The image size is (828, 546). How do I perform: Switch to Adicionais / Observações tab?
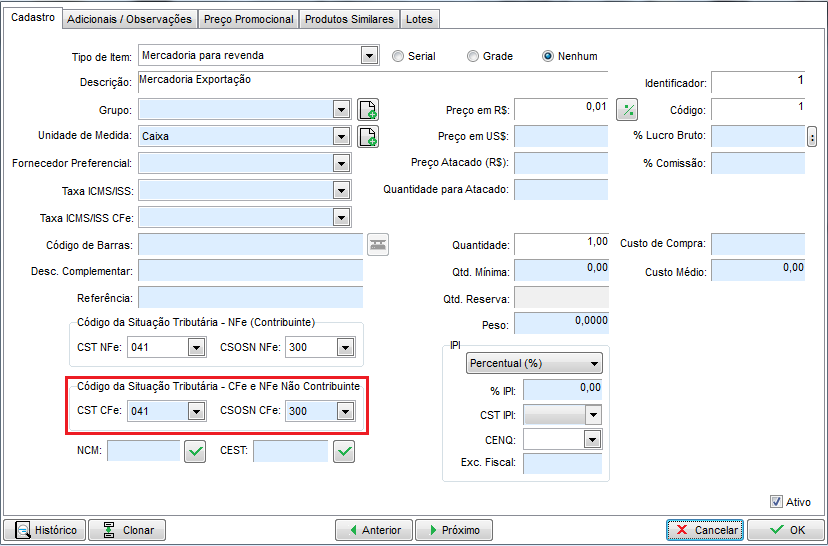[x=128, y=20]
